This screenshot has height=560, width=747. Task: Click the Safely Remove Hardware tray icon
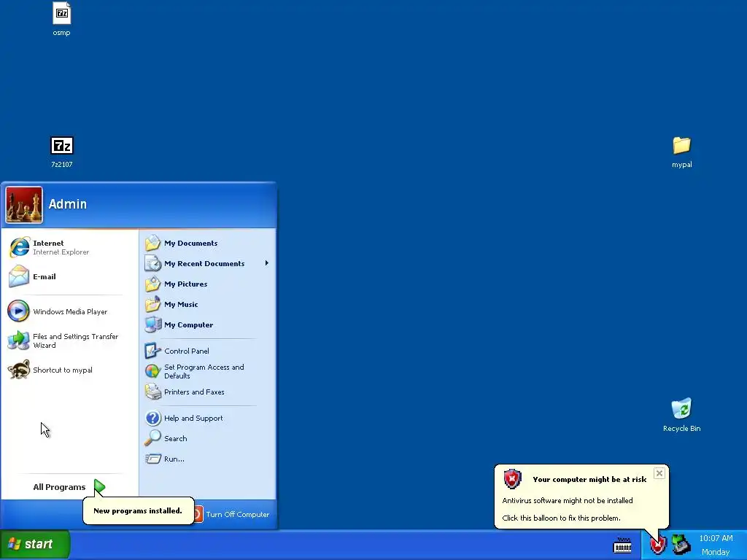click(681, 545)
